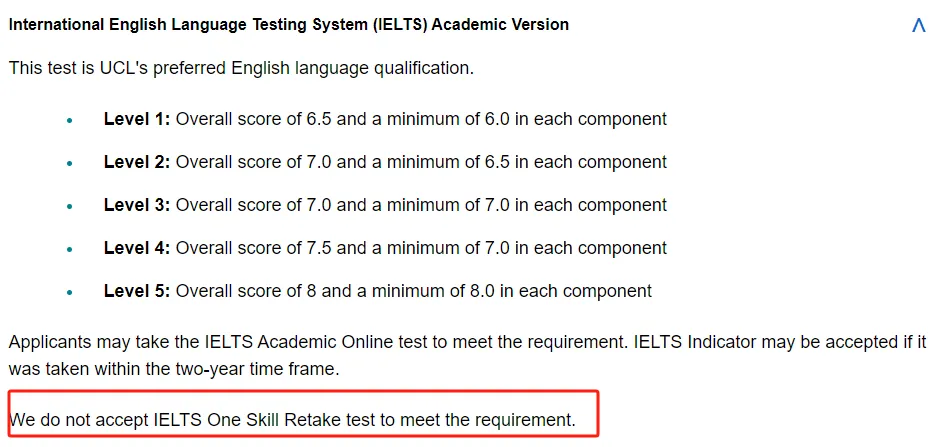Click the IELTS Academic Online test paragraph

(467, 354)
